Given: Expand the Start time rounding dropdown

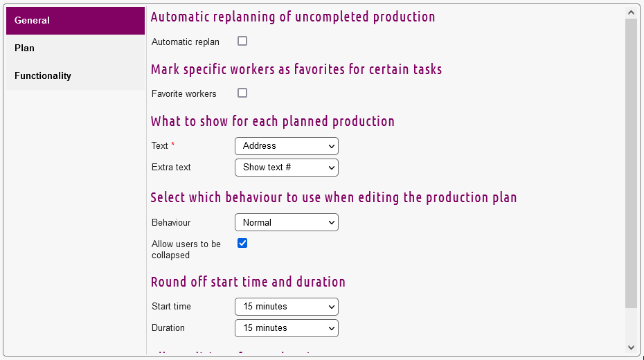Looking at the screenshot, I should point(287,307).
